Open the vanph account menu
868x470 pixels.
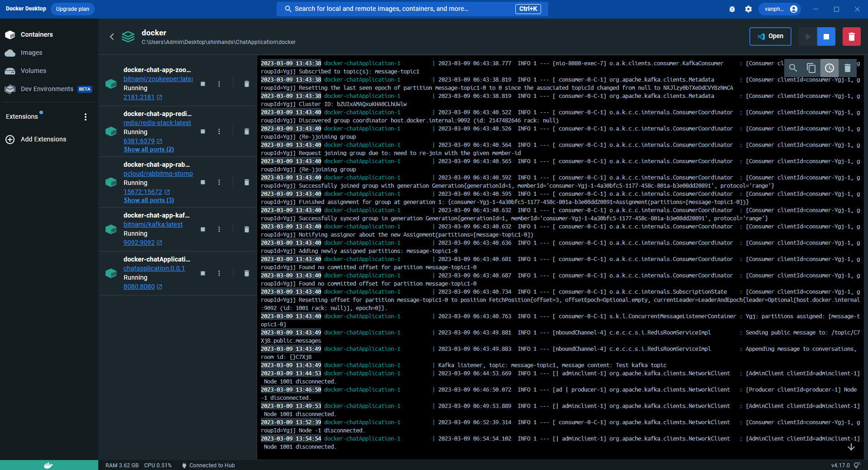coord(780,9)
